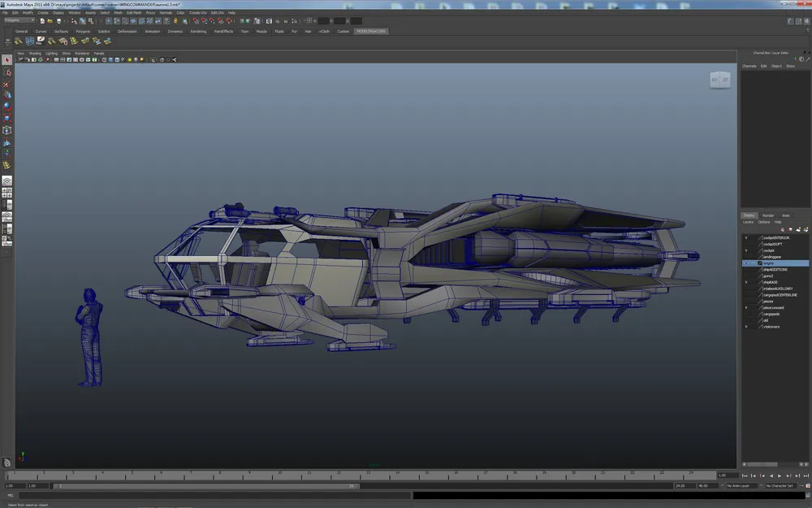
Task: Switch to single perspective view layout
Action: point(6,180)
